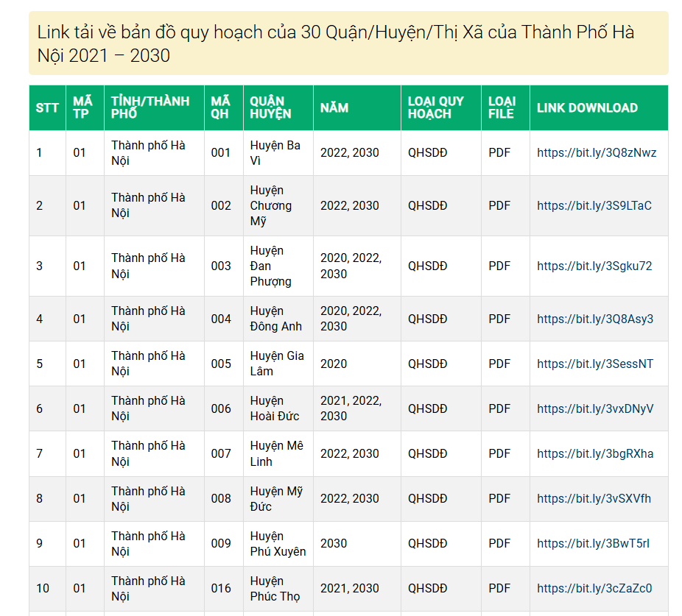Viewport: 682px width, 616px height.
Task: Follow the Huyện Mỹ Đức bit.ly link
Action: [x=594, y=498]
